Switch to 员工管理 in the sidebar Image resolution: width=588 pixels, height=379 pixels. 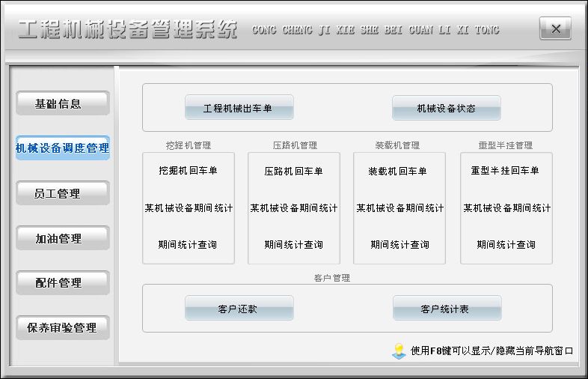[62, 193]
